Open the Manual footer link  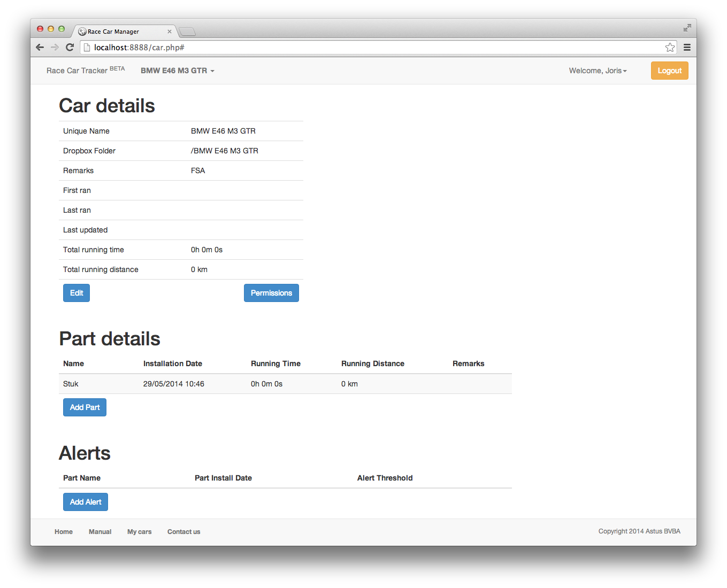pos(100,532)
